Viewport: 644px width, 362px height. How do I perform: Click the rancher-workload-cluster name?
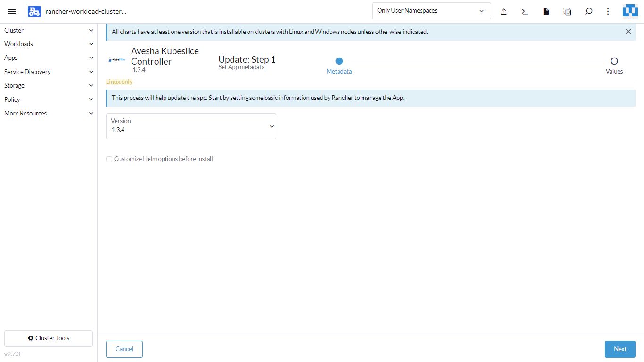point(86,11)
